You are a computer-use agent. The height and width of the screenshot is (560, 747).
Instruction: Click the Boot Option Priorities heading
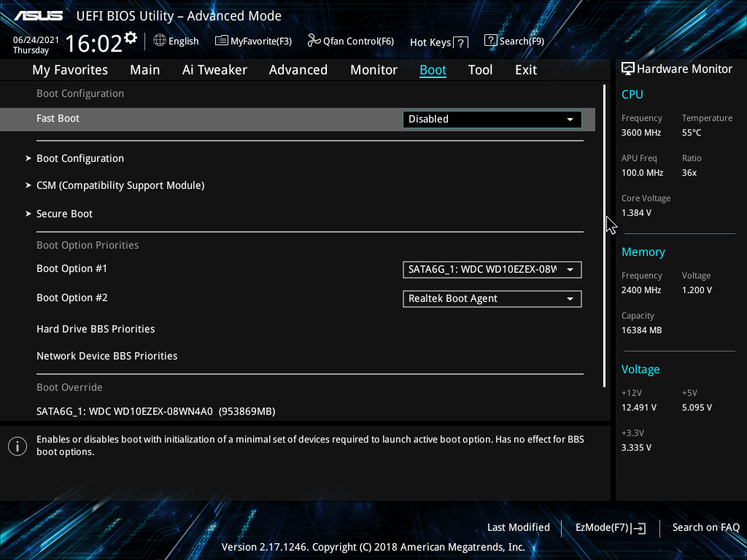(x=88, y=245)
